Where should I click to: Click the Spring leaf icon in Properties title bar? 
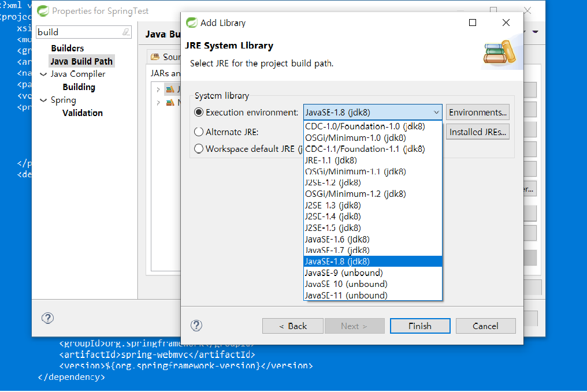click(x=43, y=11)
